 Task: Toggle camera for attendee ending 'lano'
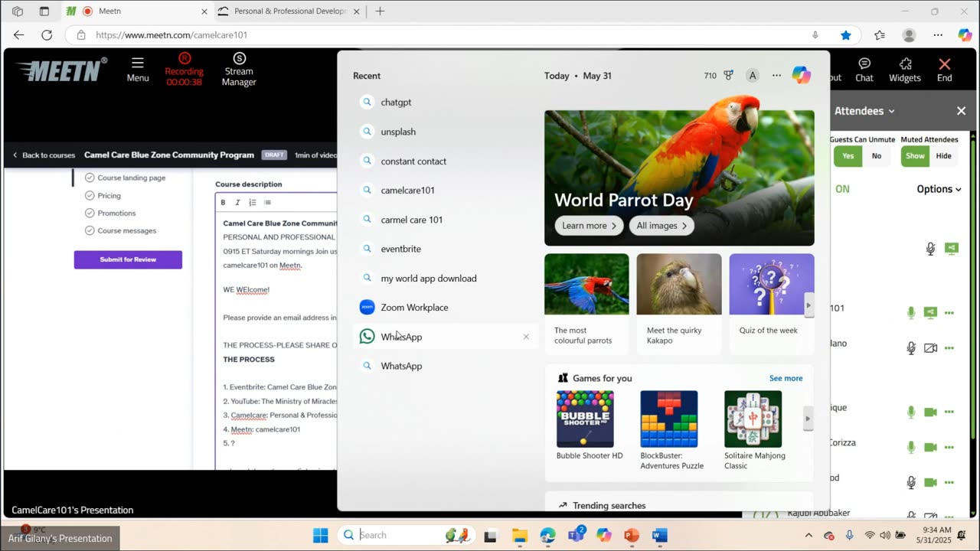[x=930, y=348]
